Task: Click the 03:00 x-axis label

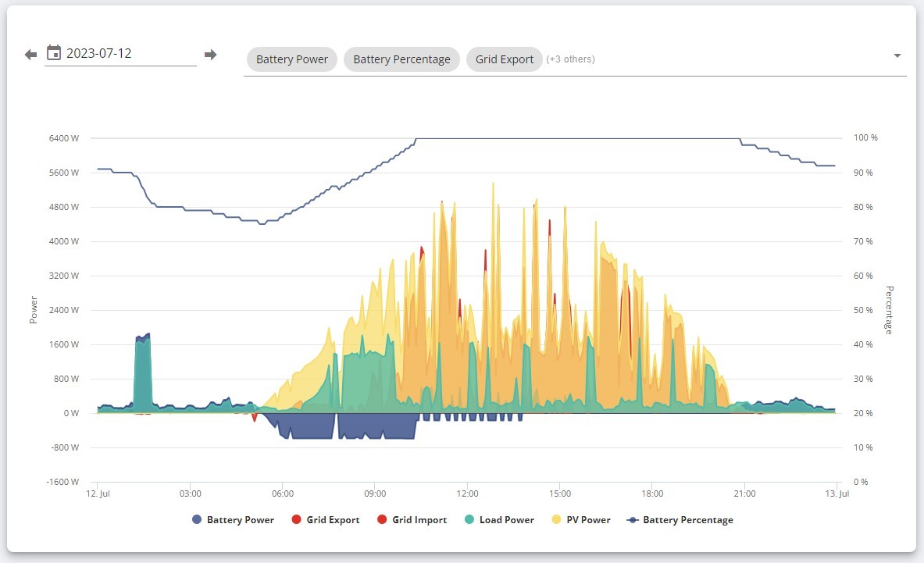Action: point(191,494)
